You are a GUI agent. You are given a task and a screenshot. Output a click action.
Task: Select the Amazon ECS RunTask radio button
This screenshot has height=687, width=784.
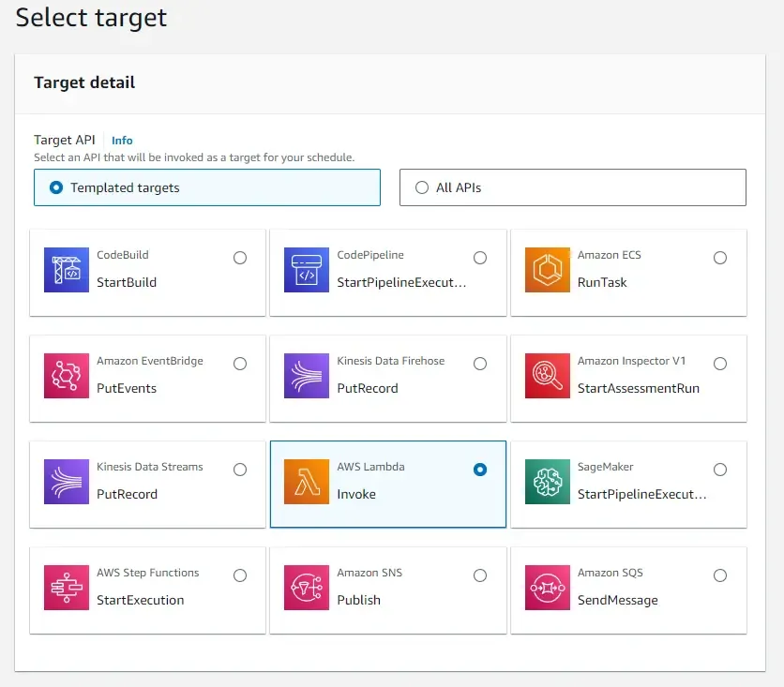point(720,257)
